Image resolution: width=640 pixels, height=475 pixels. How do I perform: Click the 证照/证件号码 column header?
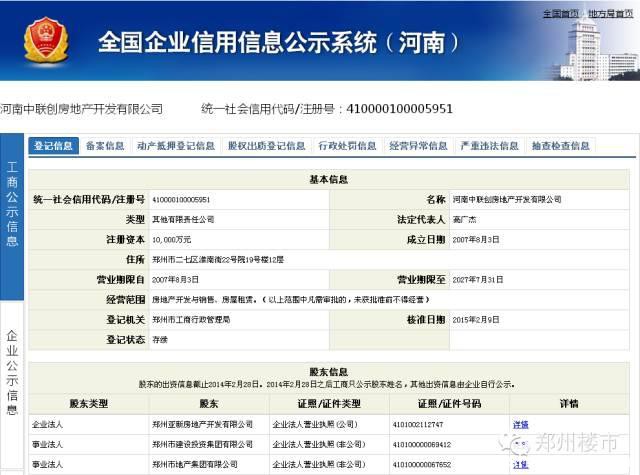449,404
